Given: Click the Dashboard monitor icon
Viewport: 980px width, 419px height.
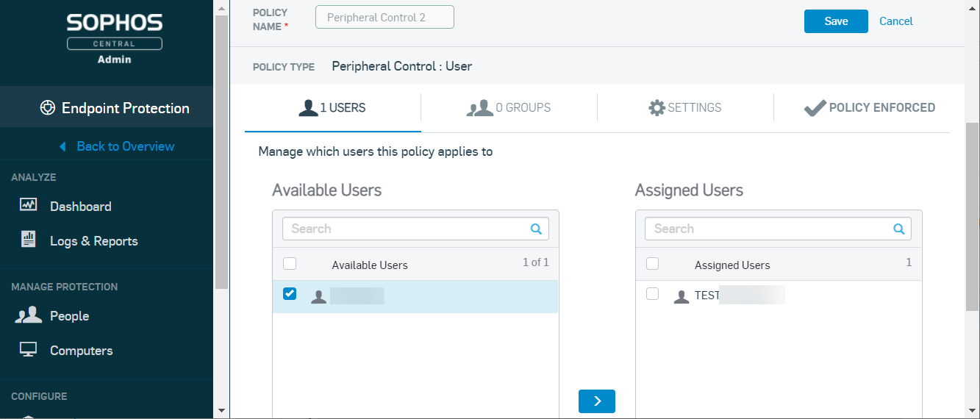Looking at the screenshot, I should [28, 206].
